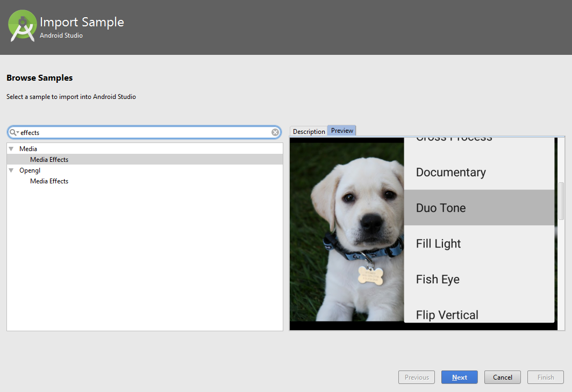This screenshot has width=572, height=392.
Task: Select Fill Light in the preview list
Action: [x=438, y=244]
